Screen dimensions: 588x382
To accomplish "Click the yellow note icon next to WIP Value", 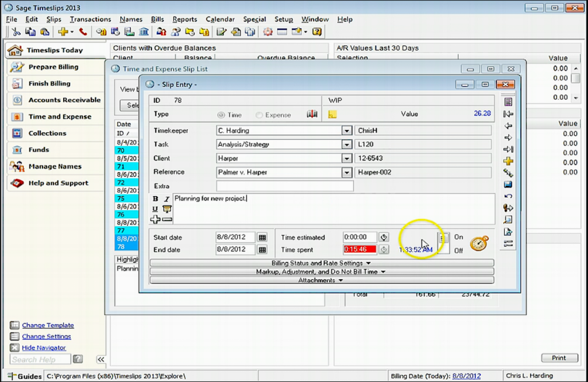I will 332,114.
